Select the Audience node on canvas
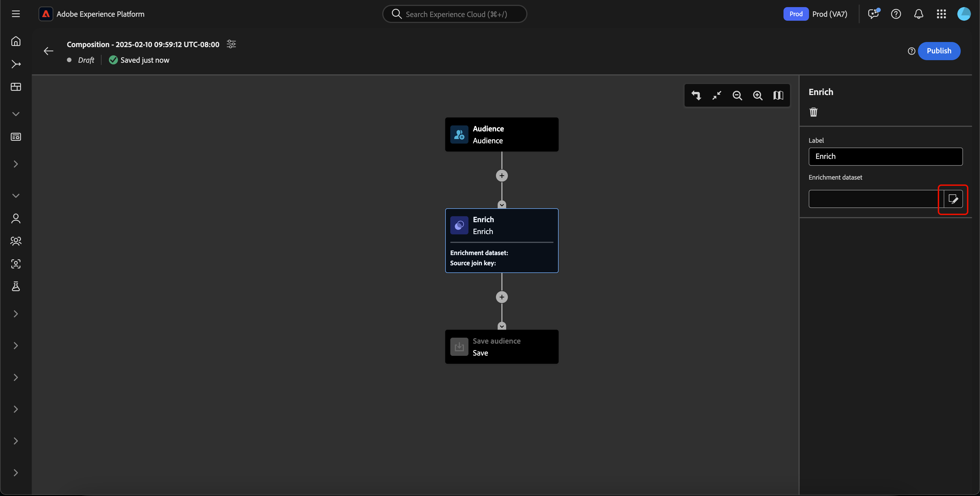980x496 pixels. (501, 134)
